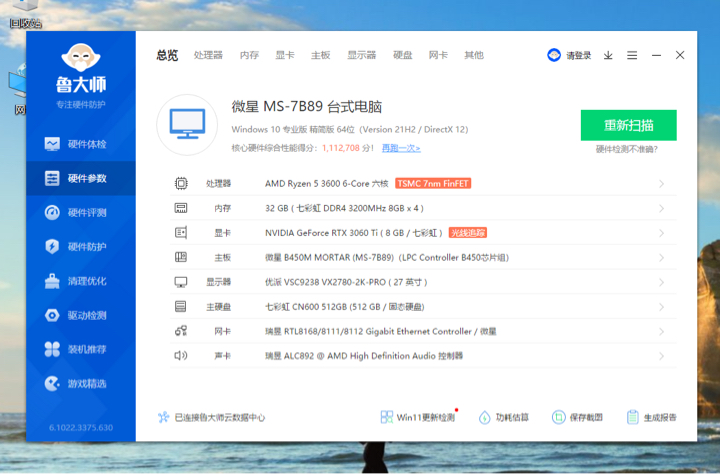Click the cloud data center connection icon
Screen dimensions: 720x474
(x=163, y=417)
